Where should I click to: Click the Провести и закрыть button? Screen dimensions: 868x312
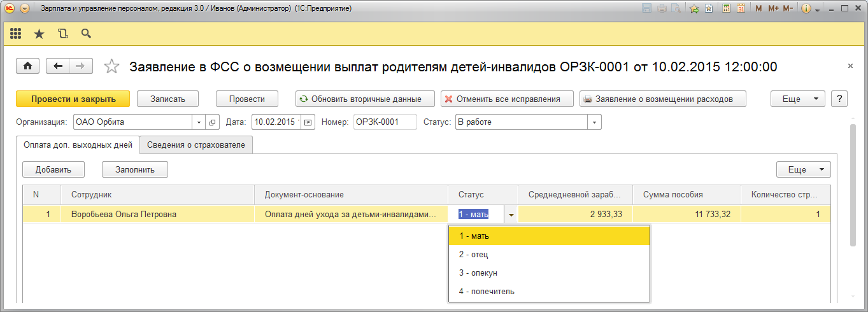[73, 99]
